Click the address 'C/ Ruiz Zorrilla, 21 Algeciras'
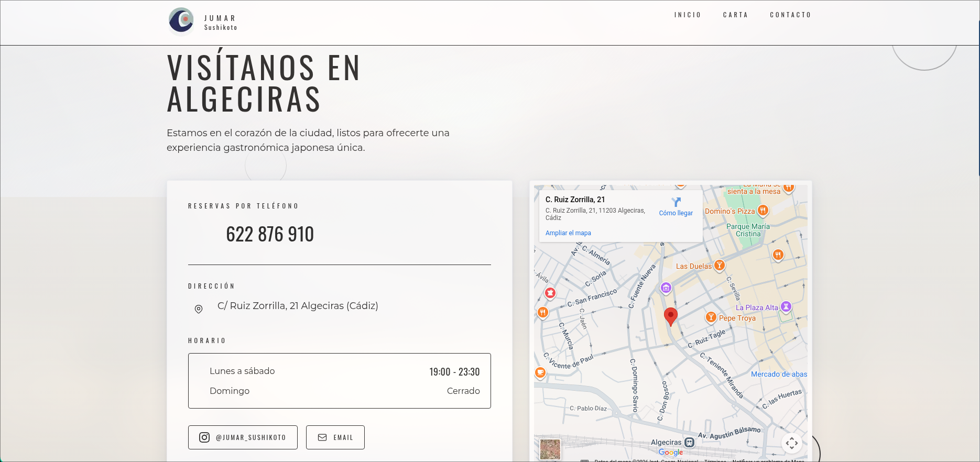The image size is (980, 462). click(x=298, y=306)
